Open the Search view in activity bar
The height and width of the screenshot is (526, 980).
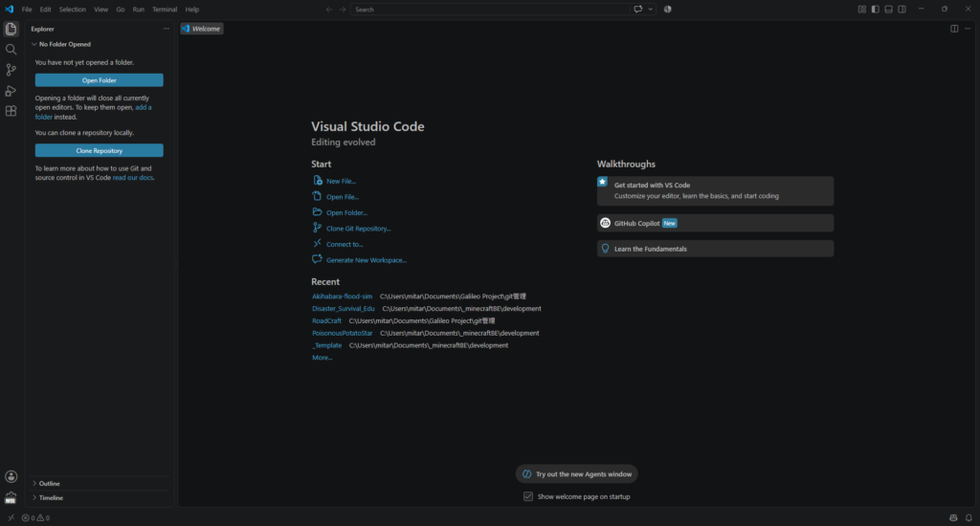tap(11, 50)
